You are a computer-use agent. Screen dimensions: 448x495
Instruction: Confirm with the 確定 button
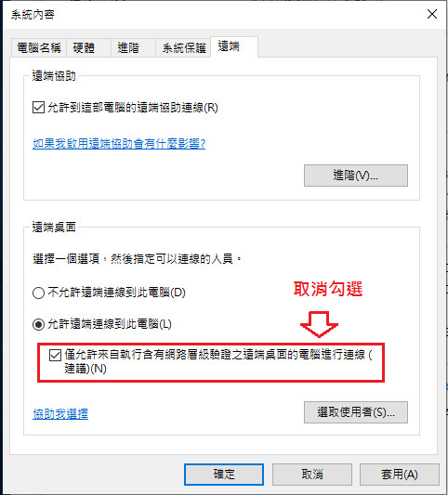coord(224,475)
